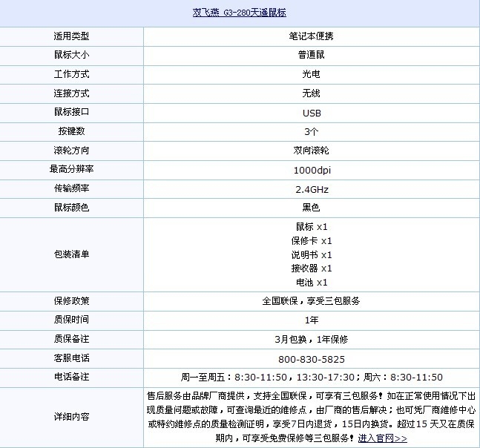Select the 鼠标大小 label

[x=72, y=55]
